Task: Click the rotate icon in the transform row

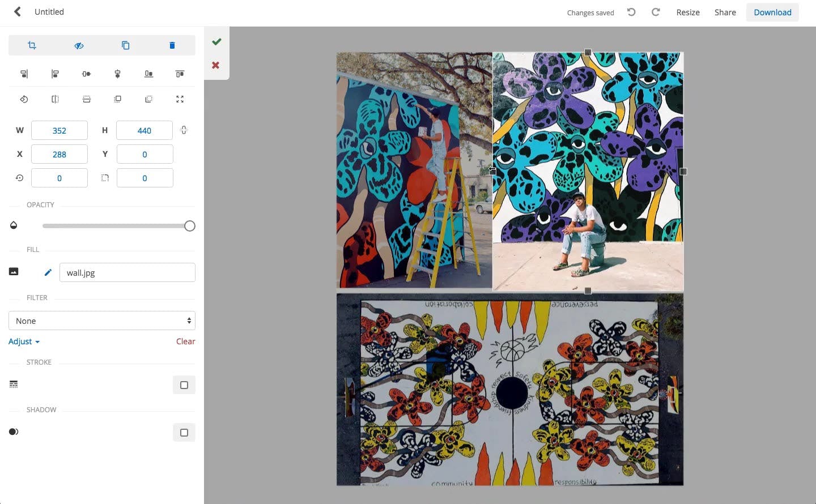Action: pyautogui.click(x=24, y=99)
